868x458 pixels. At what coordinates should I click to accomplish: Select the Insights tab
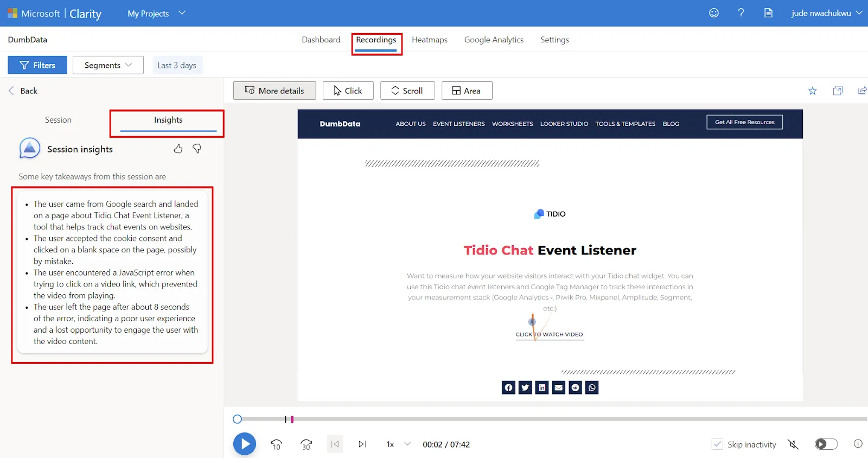tap(168, 120)
